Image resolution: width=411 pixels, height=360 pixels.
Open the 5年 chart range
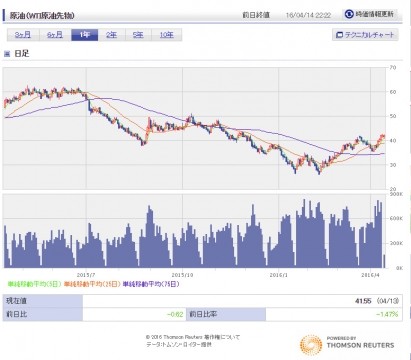click(138, 35)
